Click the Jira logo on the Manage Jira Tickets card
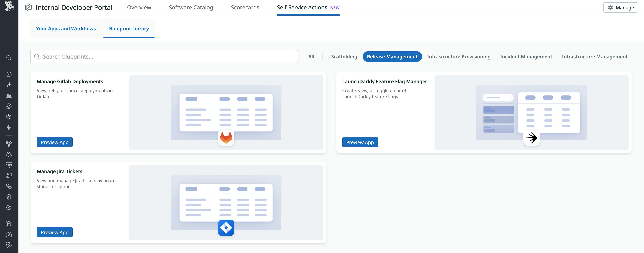 tap(226, 227)
